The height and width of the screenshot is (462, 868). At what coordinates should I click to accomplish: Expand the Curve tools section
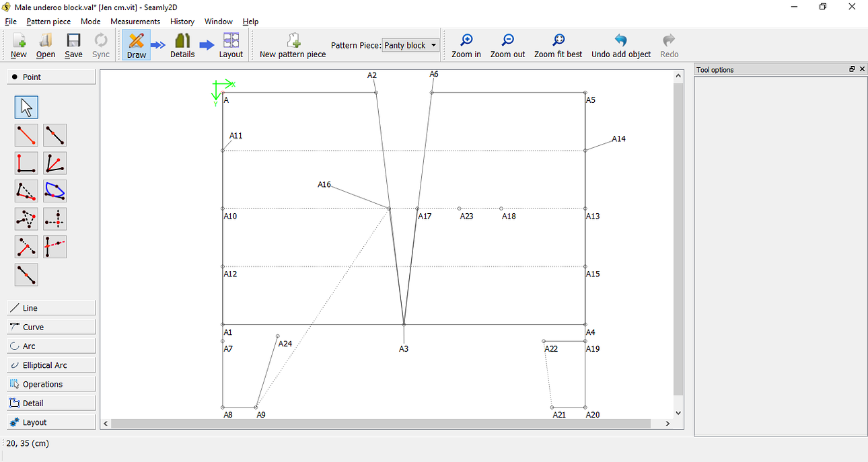point(50,326)
